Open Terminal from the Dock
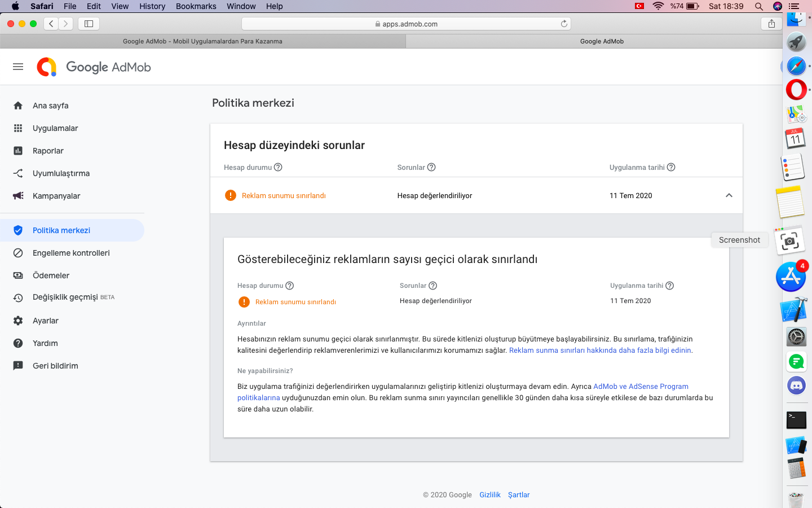812x508 pixels. click(x=796, y=420)
